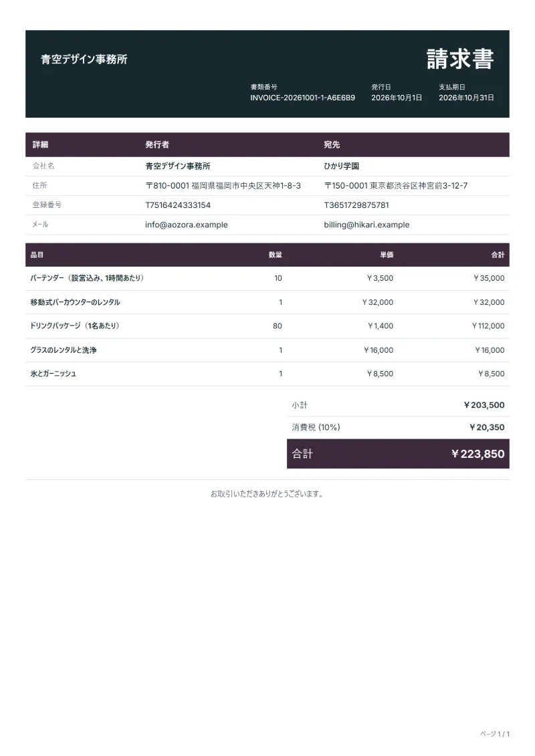The width and height of the screenshot is (535, 756).
Task: Click unit price ￥3,500
Action: click(x=380, y=278)
